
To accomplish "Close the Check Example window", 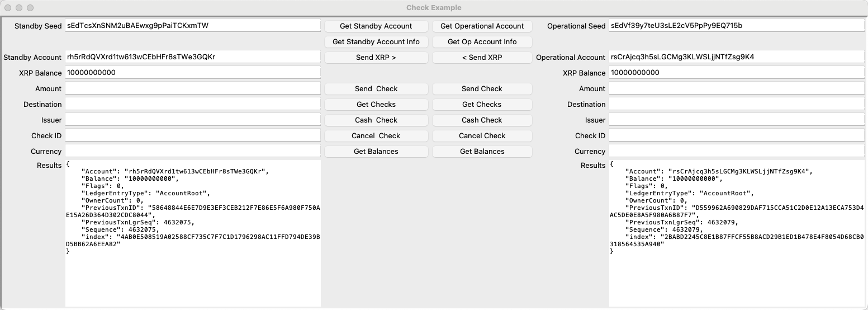I will [8, 8].
